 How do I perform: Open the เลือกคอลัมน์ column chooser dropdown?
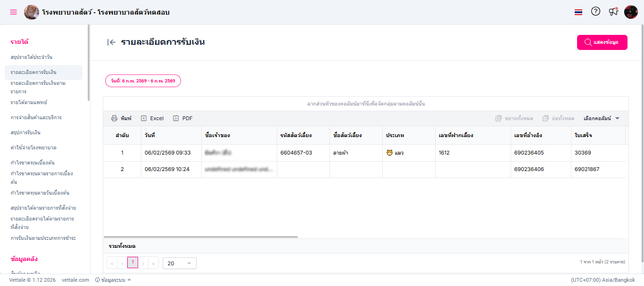click(601, 118)
